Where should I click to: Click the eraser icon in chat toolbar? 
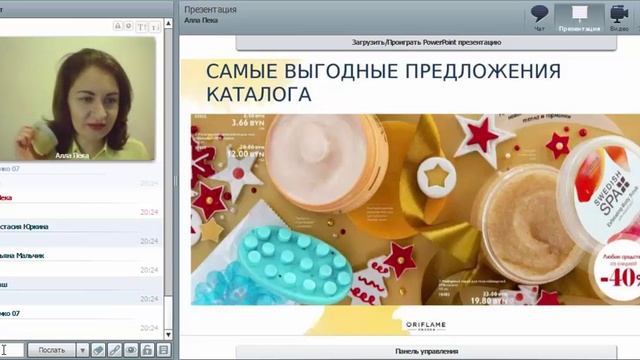coord(98,350)
